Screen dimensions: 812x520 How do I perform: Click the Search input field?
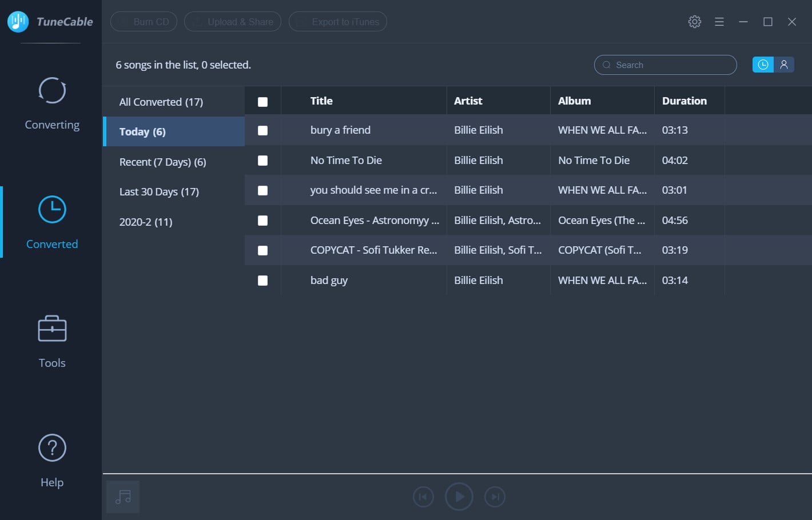[666, 65]
